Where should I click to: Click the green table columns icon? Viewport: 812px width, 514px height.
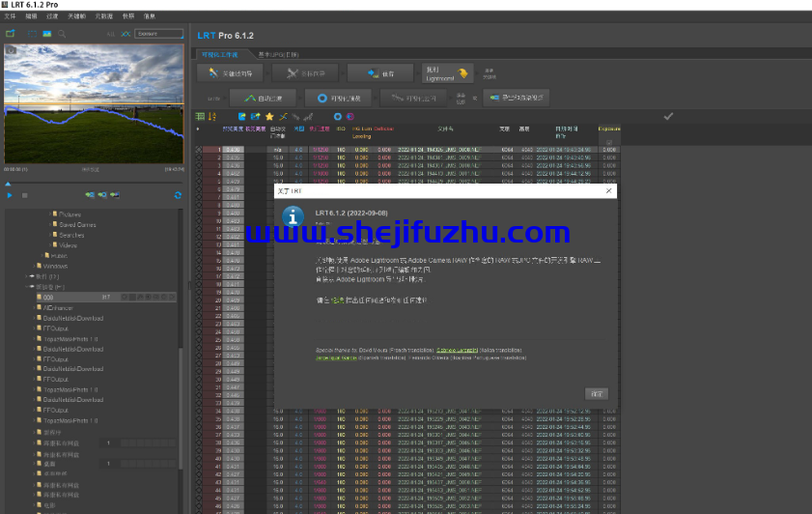click(200, 117)
